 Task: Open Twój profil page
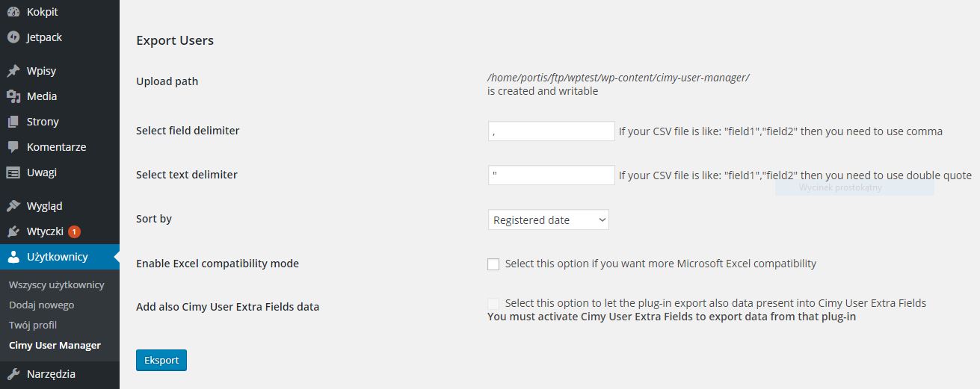(x=33, y=326)
